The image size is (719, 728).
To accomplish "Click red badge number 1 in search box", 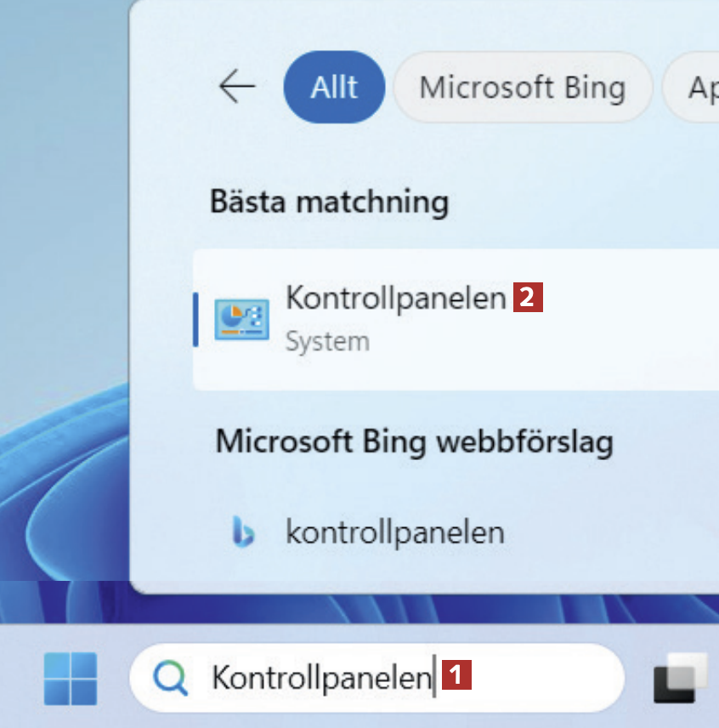I will click(457, 675).
